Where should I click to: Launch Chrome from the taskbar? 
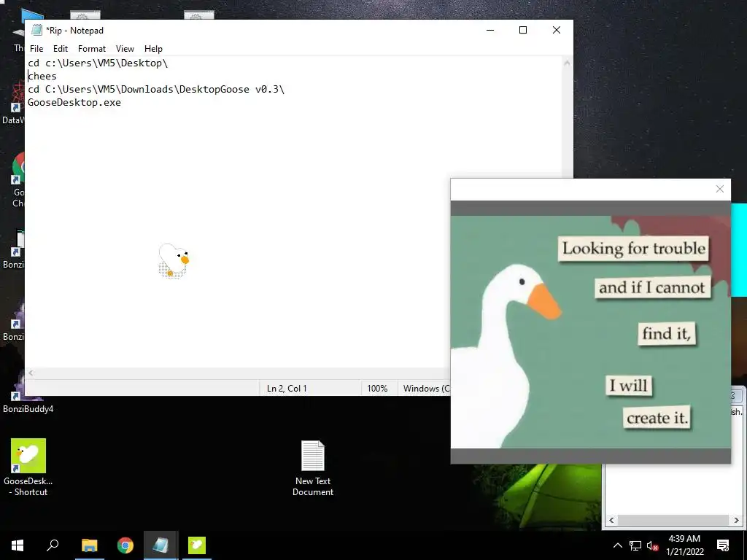coord(125,545)
